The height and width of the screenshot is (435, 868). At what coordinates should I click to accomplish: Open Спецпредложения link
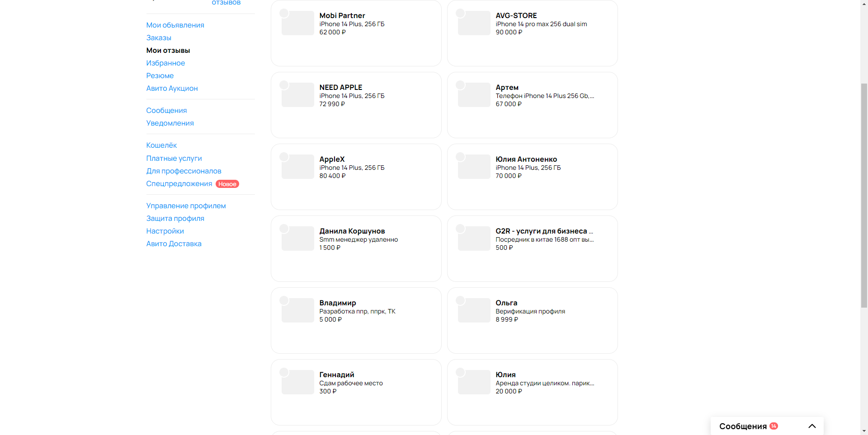[179, 183]
